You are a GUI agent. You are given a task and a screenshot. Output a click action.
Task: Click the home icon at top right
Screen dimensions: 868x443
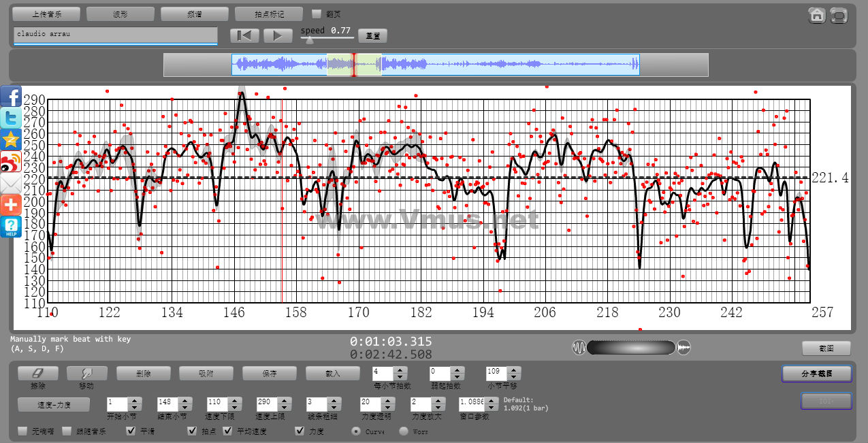click(x=817, y=16)
